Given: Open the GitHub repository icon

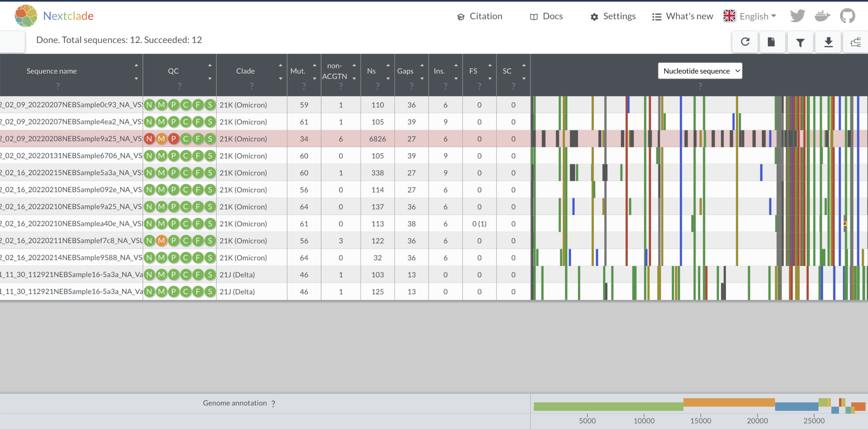Looking at the screenshot, I should coord(848,16).
